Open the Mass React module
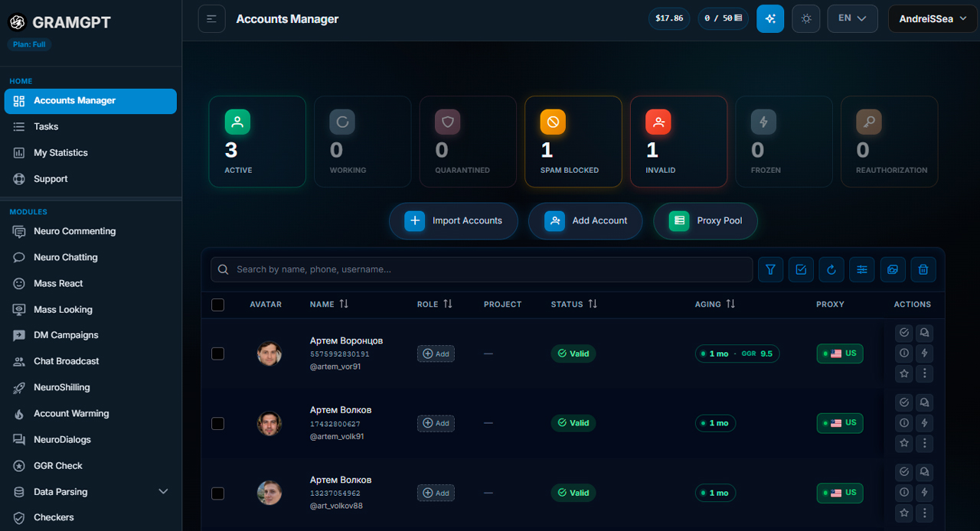Image resolution: width=980 pixels, height=531 pixels. [90, 283]
